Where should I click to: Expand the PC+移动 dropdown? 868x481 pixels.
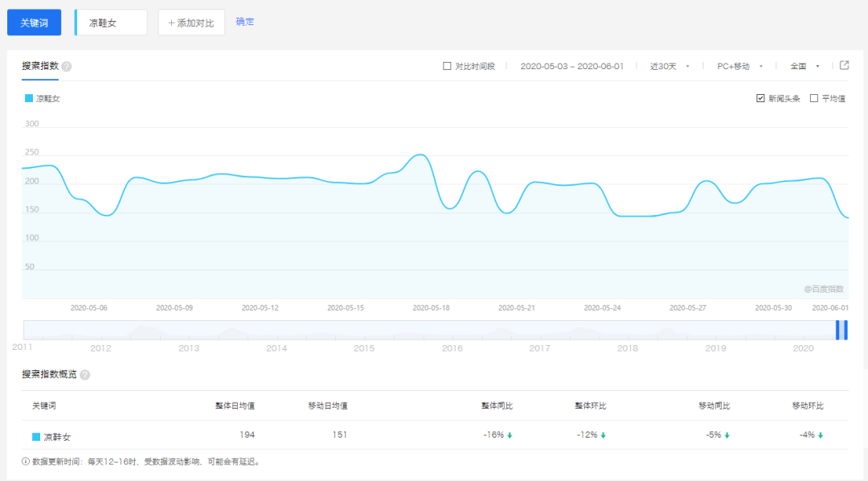click(739, 66)
